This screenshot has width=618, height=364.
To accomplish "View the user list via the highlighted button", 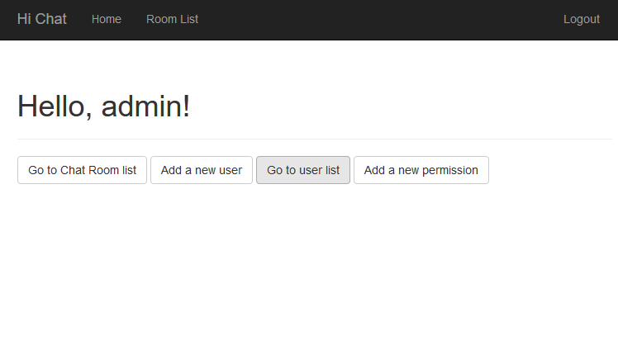I will (303, 170).
